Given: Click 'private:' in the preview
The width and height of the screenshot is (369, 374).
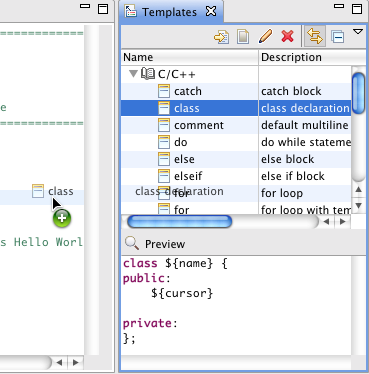Looking at the screenshot, I should (x=150, y=323).
